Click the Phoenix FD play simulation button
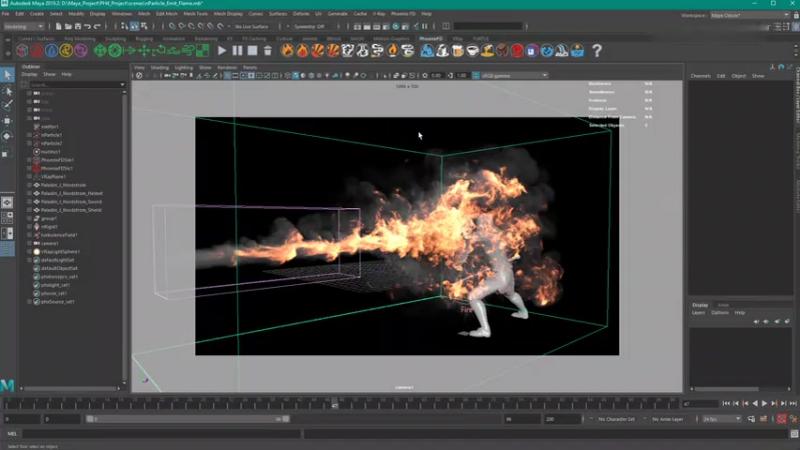This screenshot has width=800, height=450. [222, 50]
